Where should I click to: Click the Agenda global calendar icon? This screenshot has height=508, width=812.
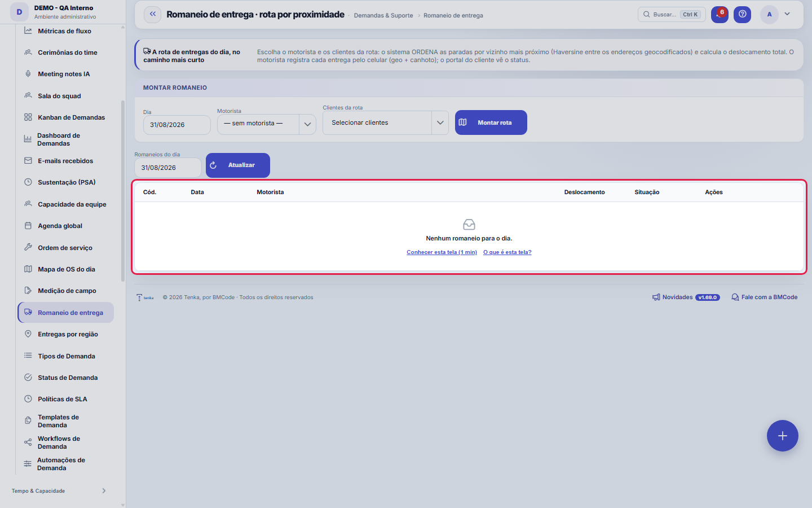[x=28, y=226]
